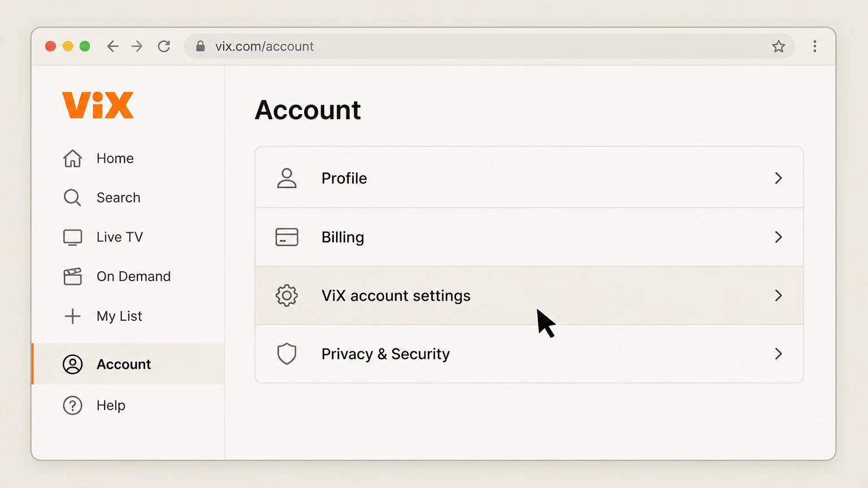868x488 pixels.
Task: Expand the Billing row chevron
Action: click(779, 237)
